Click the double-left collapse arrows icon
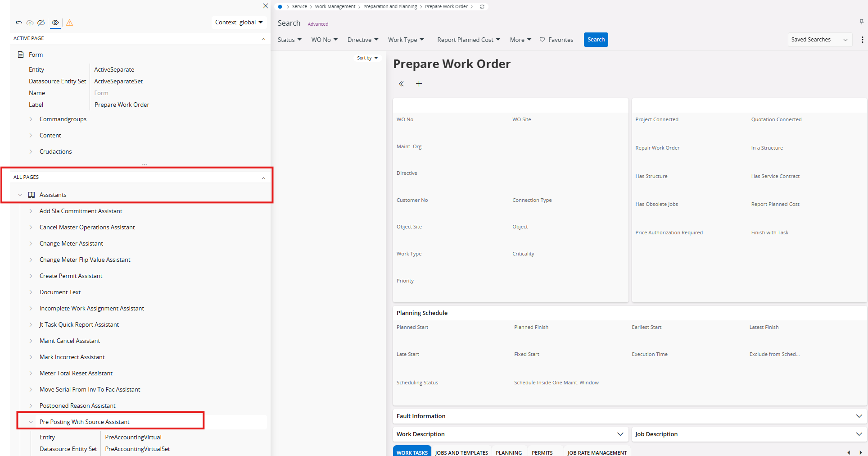The height and width of the screenshot is (456, 868). pyautogui.click(x=401, y=84)
